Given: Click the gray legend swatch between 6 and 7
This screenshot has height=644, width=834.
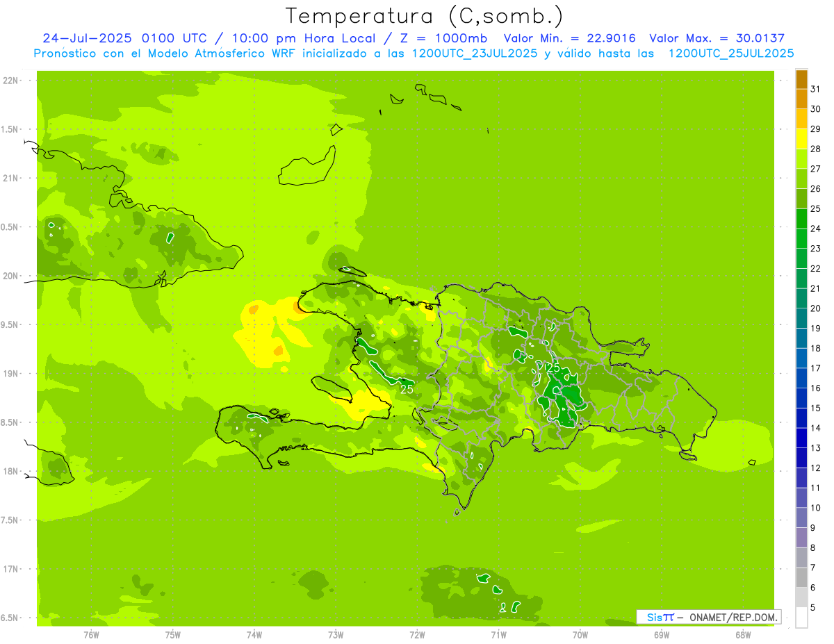Looking at the screenshot, I should [x=801, y=577].
